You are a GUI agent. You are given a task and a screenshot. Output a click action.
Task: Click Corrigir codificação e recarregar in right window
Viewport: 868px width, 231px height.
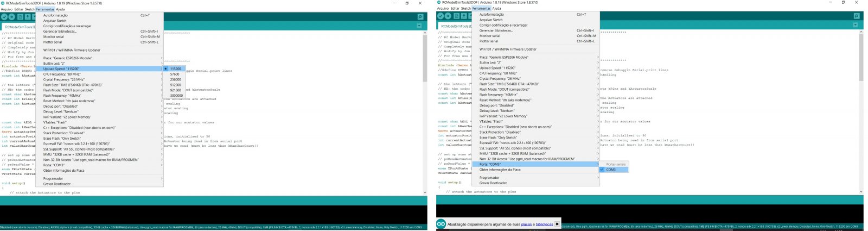[x=535, y=25]
